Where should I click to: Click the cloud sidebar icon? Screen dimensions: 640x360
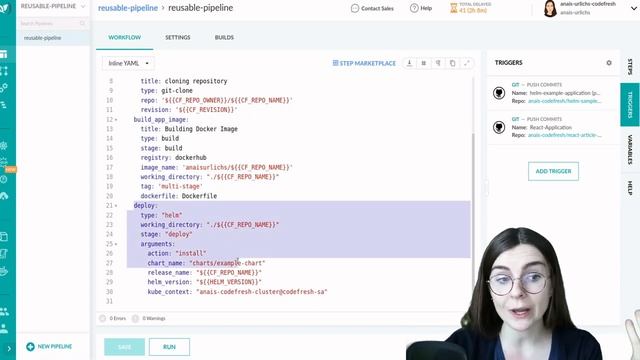pos(4,196)
